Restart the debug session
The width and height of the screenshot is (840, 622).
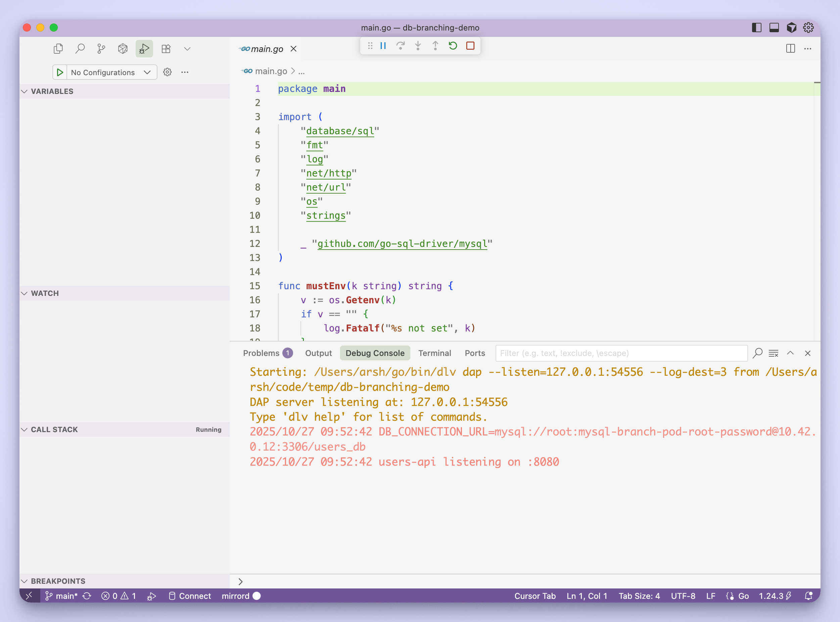pyautogui.click(x=453, y=46)
